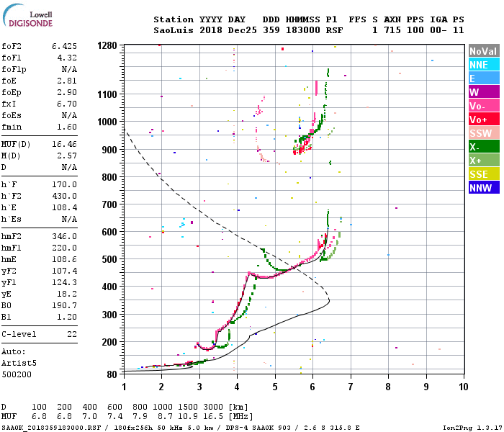Click the 715 AXN header value

pyautogui.click(x=392, y=30)
